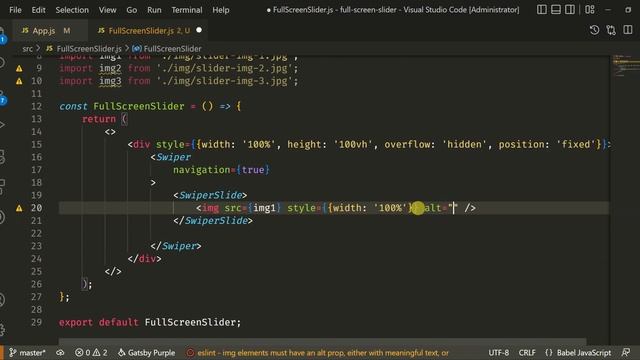Open the Edit menu
The height and width of the screenshot is (360, 640).
point(38,10)
